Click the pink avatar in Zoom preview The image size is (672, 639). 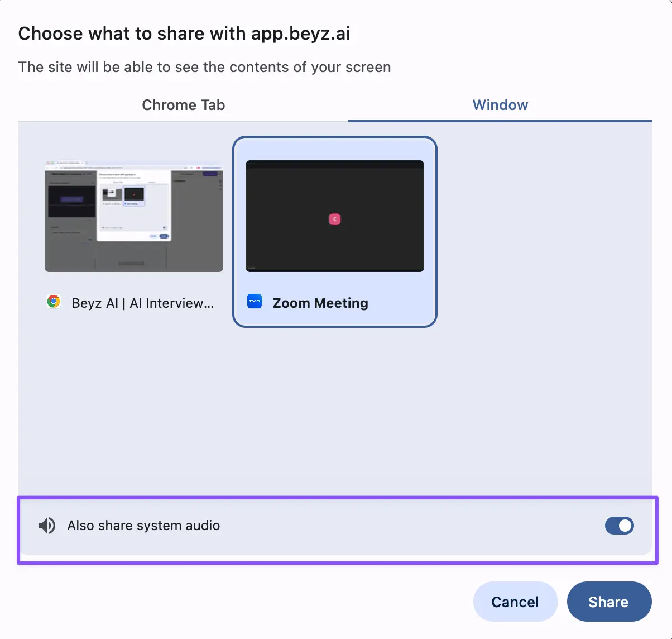click(x=335, y=220)
